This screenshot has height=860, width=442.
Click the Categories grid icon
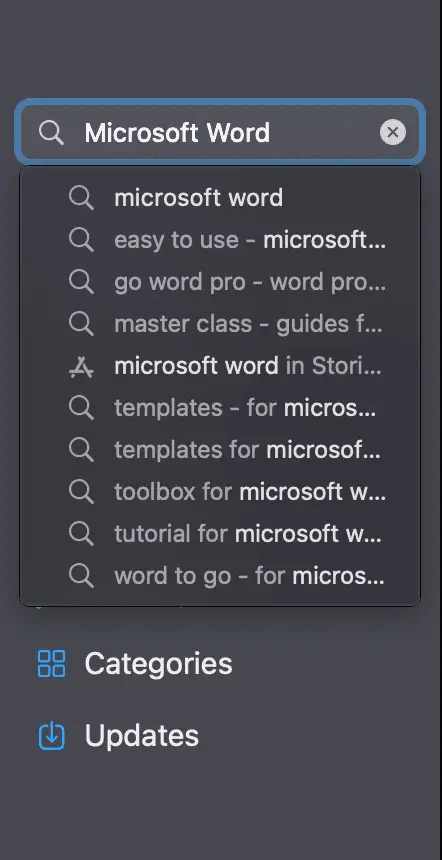(x=52, y=664)
